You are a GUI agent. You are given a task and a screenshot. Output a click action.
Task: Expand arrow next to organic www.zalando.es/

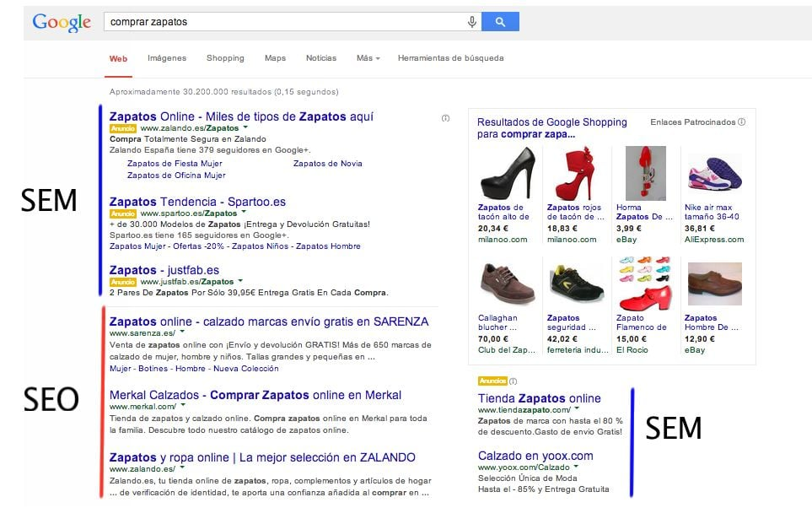coord(182,467)
